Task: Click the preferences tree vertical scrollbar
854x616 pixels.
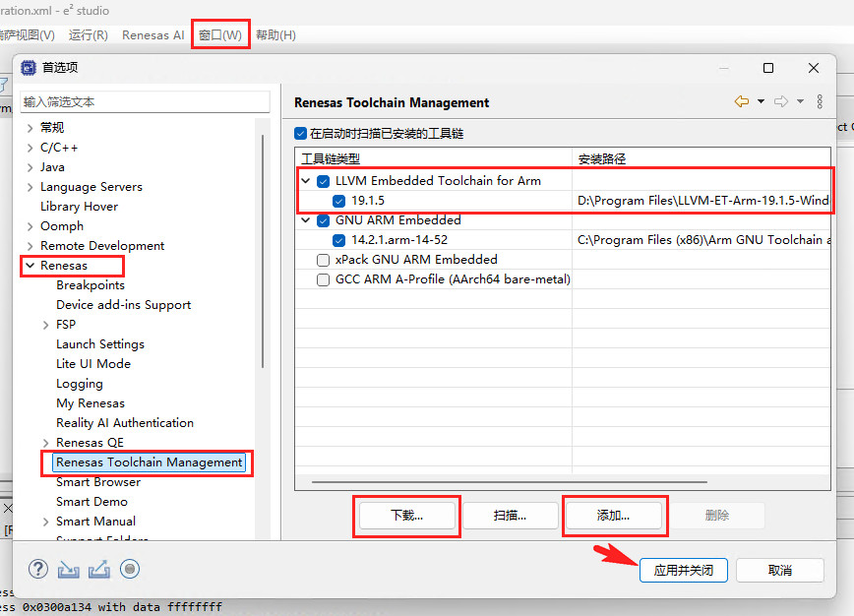Action: 263,251
